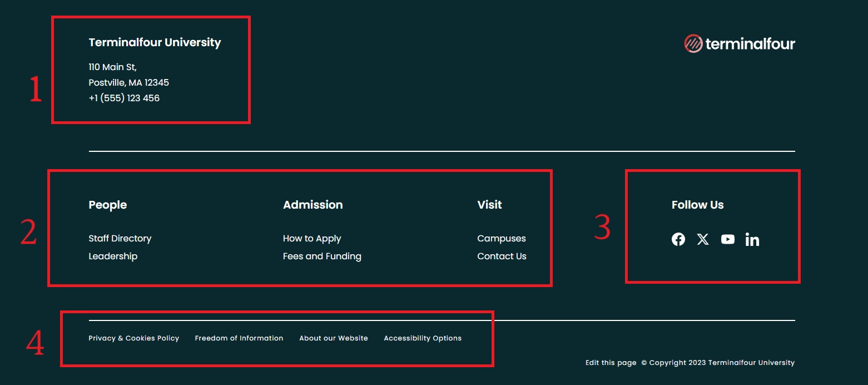
Task: Open the Campuses page
Action: [x=501, y=238]
